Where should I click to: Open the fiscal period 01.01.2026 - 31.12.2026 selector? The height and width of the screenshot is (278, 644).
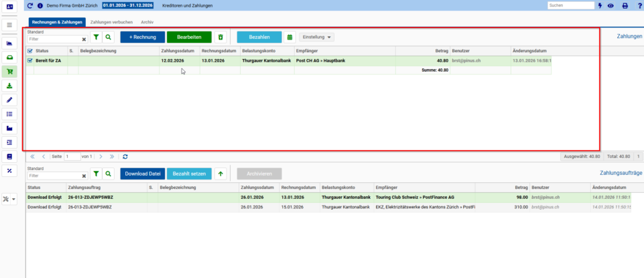[x=128, y=5]
